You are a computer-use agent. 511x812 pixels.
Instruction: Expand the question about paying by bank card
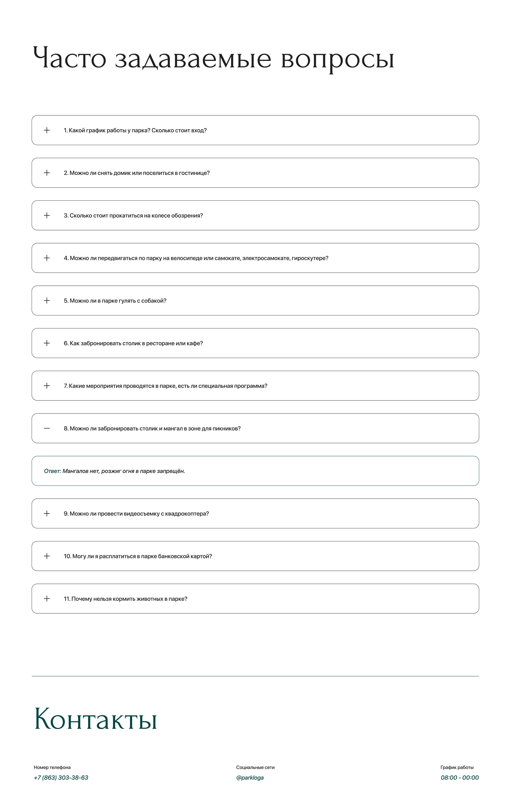tap(138, 556)
